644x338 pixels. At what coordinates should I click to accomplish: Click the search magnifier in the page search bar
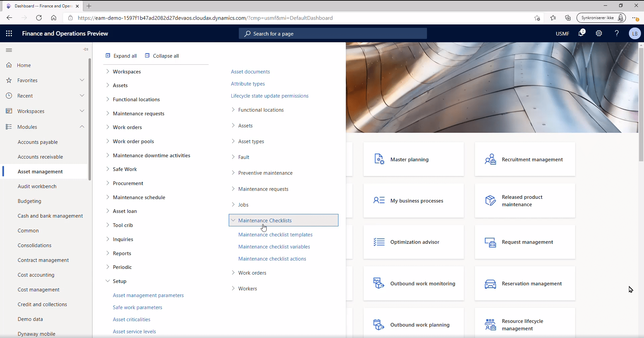[x=247, y=34]
